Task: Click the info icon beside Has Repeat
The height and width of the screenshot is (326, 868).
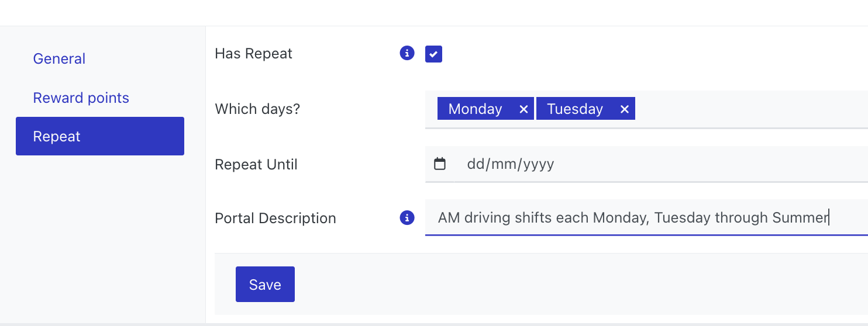Action: pyautogui.click(x=407, y=53)
